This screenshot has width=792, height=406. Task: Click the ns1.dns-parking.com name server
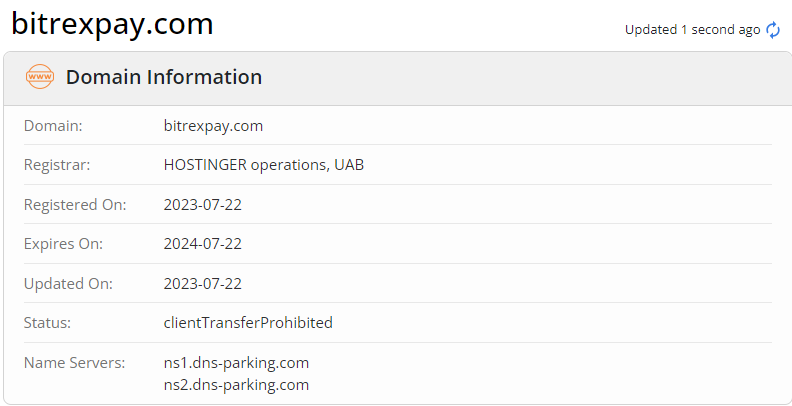(236, 363)
